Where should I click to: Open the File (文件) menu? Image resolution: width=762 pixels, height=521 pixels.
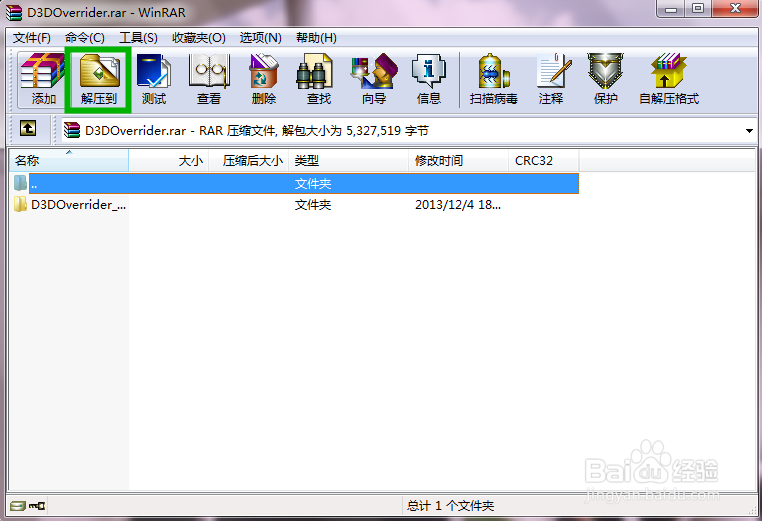point(32,38)
